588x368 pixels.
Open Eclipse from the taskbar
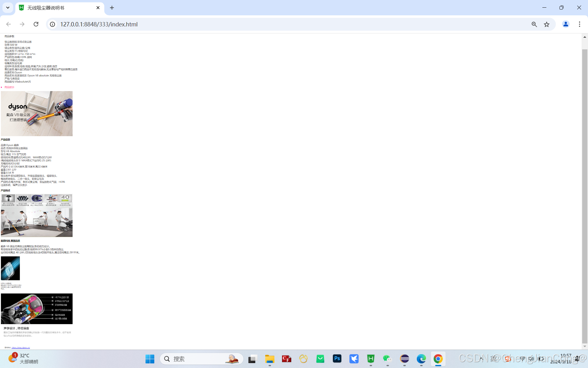pyautogui.click(x=405, y=359)
